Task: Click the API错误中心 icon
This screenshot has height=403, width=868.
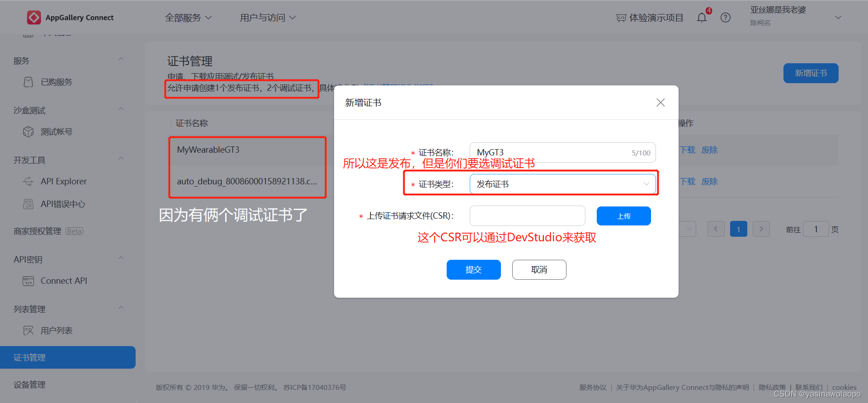Action: point(28,204)
